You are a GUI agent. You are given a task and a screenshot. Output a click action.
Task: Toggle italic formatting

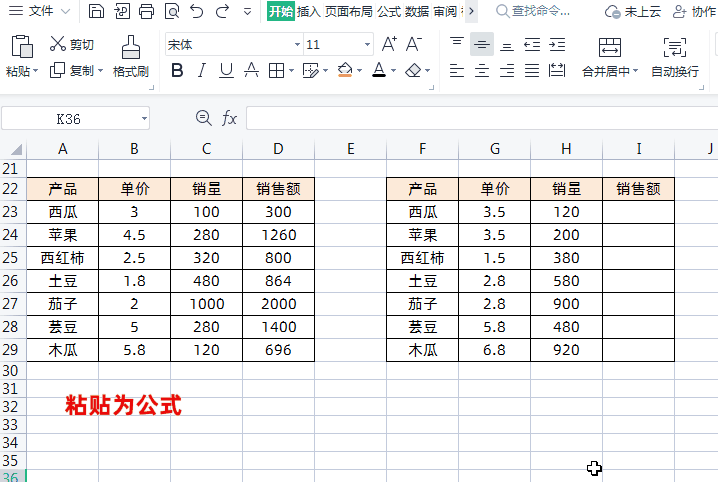[x=201, y=70]
